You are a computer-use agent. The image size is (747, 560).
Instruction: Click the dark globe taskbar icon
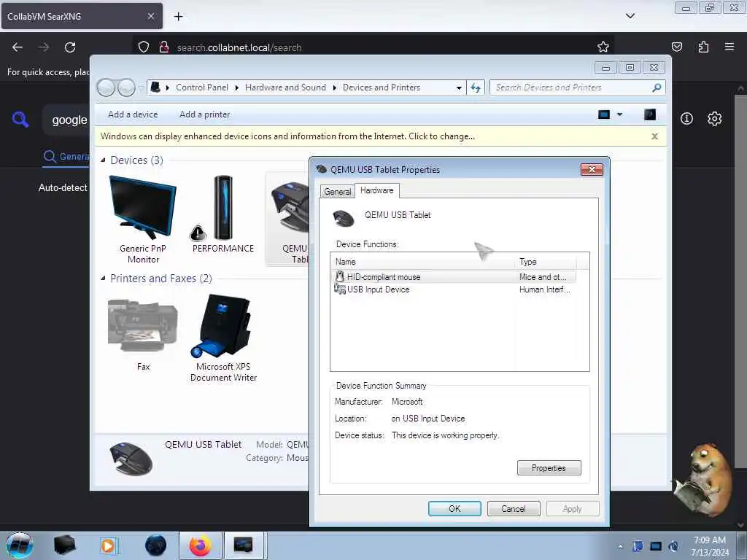[155, 545]
